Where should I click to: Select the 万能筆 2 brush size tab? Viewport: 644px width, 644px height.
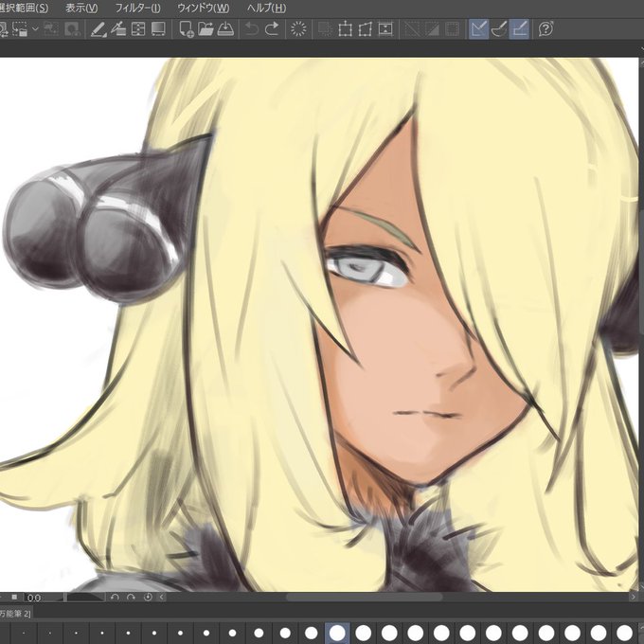[x=15, y=614]
